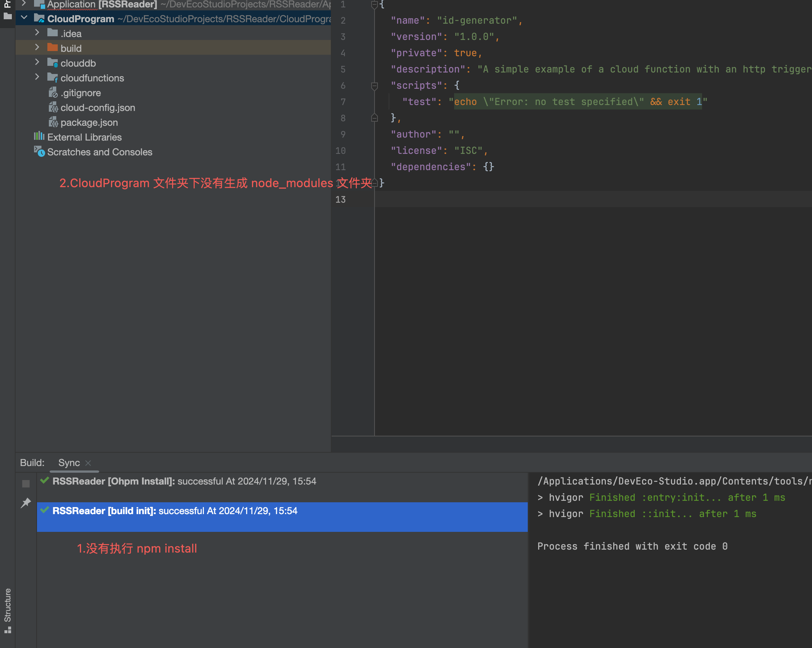Image resolution: width=812 pixels, height=648 pixels.
Task: Click the "ISC" license value
Action: pos(468,151)
